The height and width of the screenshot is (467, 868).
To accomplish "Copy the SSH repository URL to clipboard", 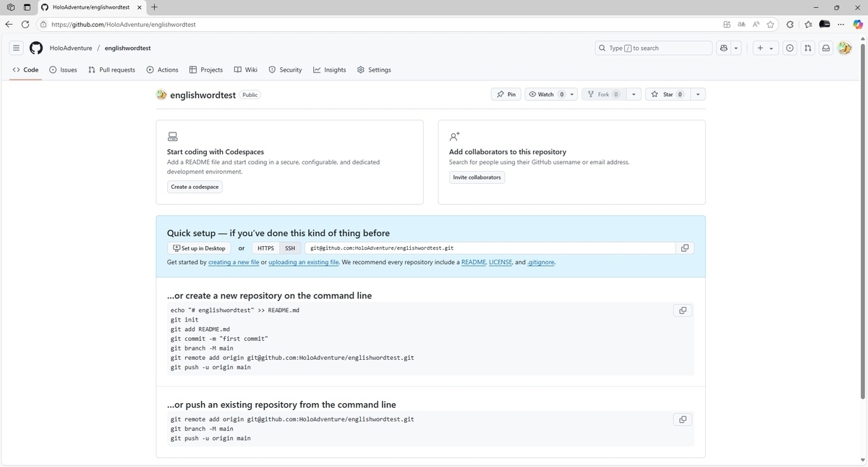I will tap(685, 248).
